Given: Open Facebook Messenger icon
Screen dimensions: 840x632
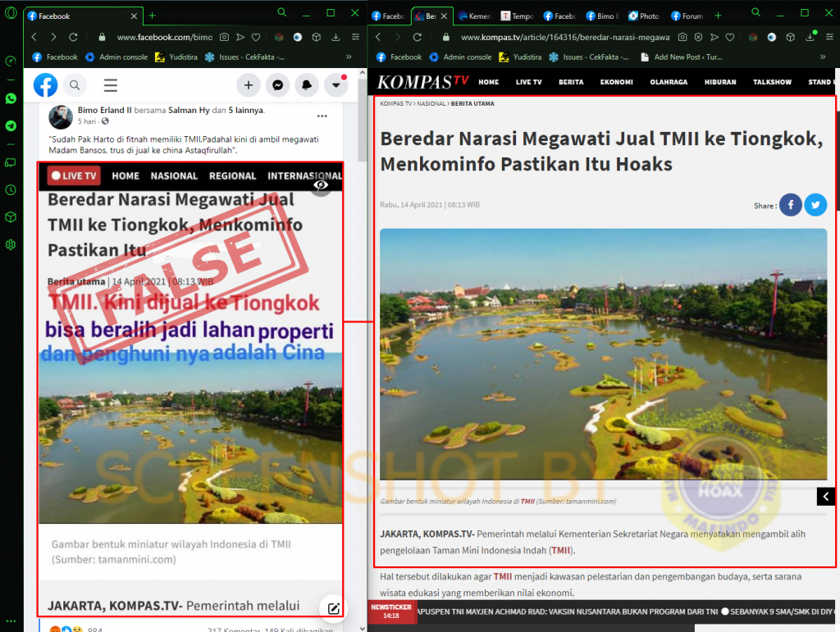Looking at the screenshot, I should [x=277, y=85].
